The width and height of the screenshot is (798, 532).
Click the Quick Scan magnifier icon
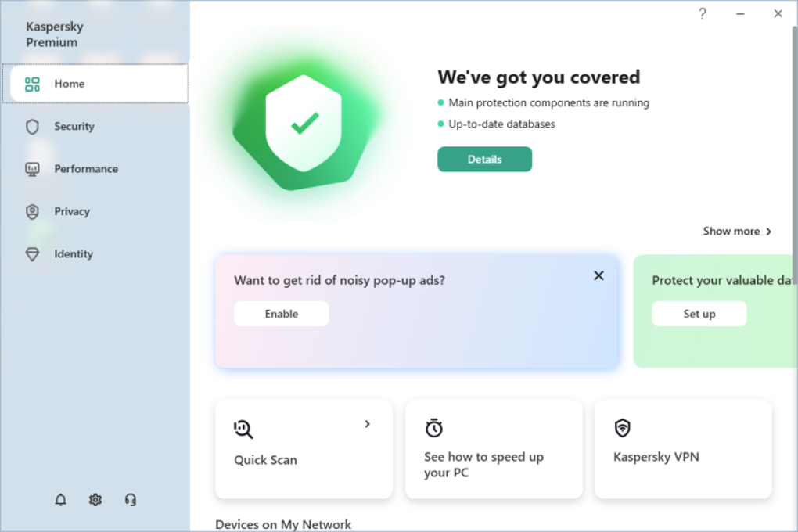pos(243,430)
